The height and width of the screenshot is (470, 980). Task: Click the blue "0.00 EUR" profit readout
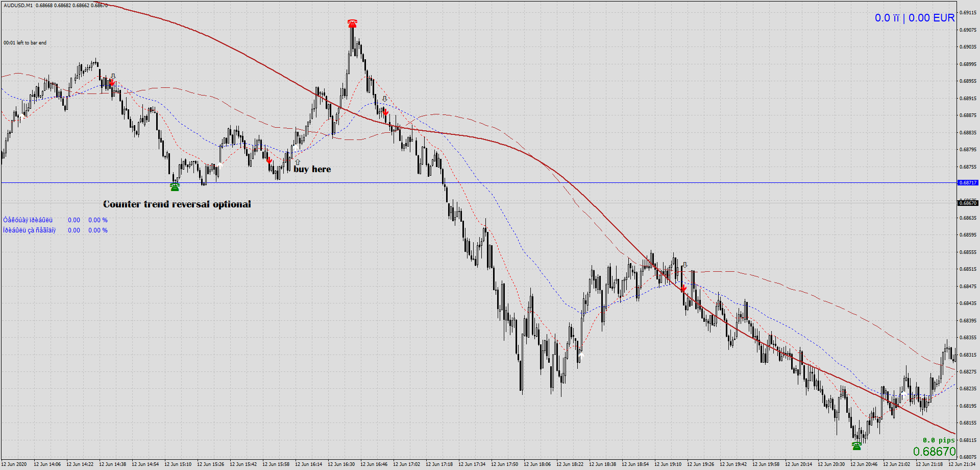931,18
